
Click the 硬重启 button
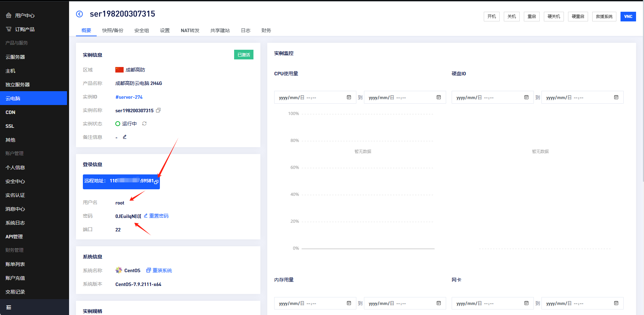point(578,17)
